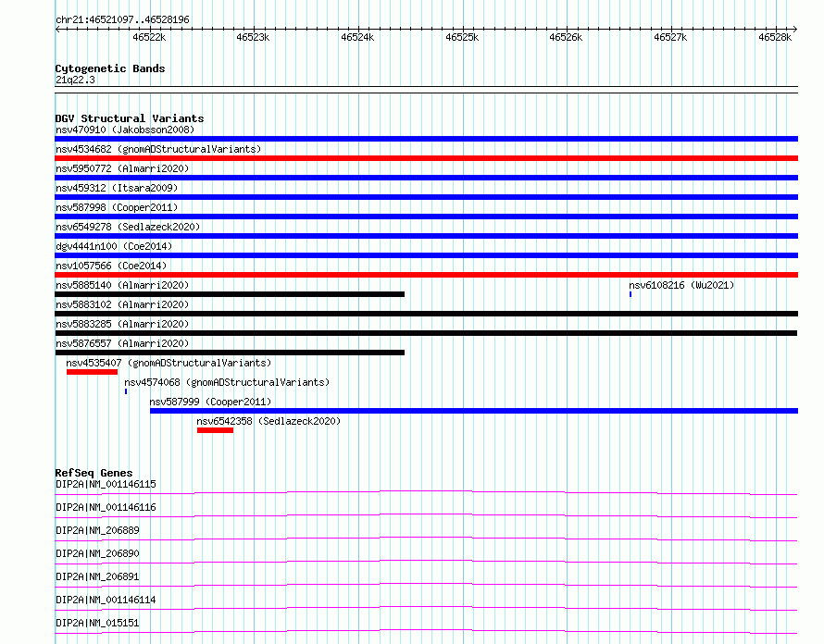This screenshot has height=644, width=824.
Task: Click the Cytogenetic Bands track title
Action: click(110, 68)
